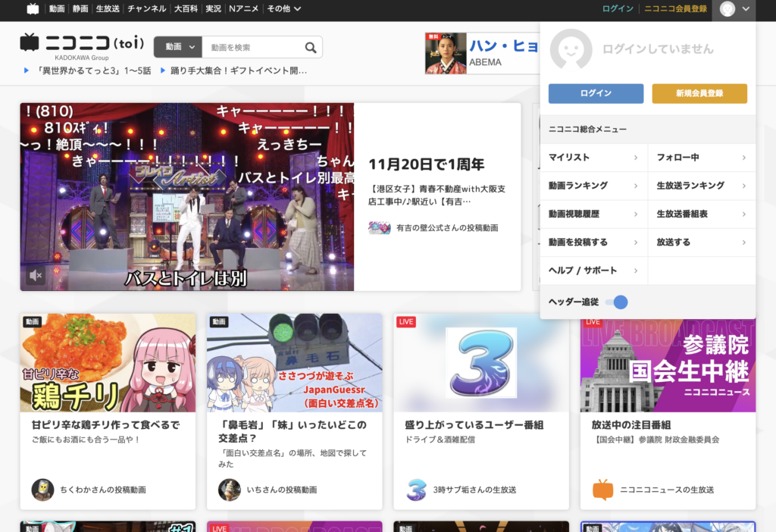Viewport: 776px width, 532px height.
Task: Click the Niconico News orange TV avatar
Action: point(602,490)
